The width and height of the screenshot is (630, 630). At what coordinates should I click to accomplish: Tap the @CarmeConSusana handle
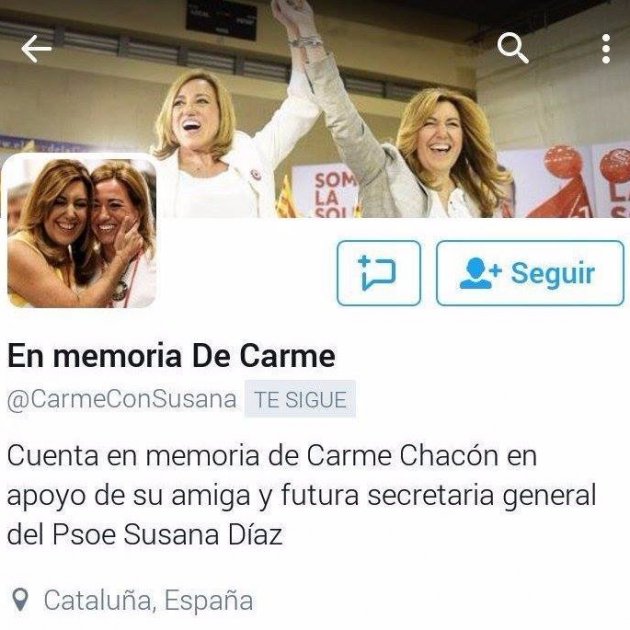coord(122,399)
